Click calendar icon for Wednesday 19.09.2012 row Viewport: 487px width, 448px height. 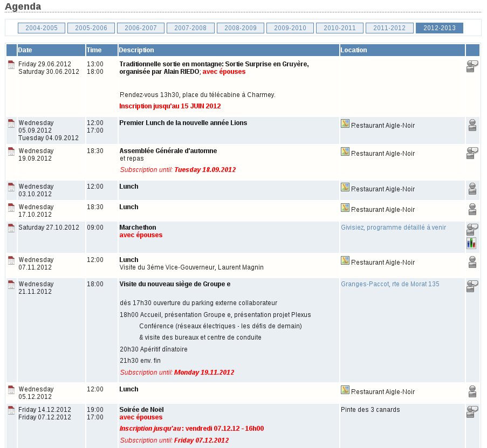[11, 151]
